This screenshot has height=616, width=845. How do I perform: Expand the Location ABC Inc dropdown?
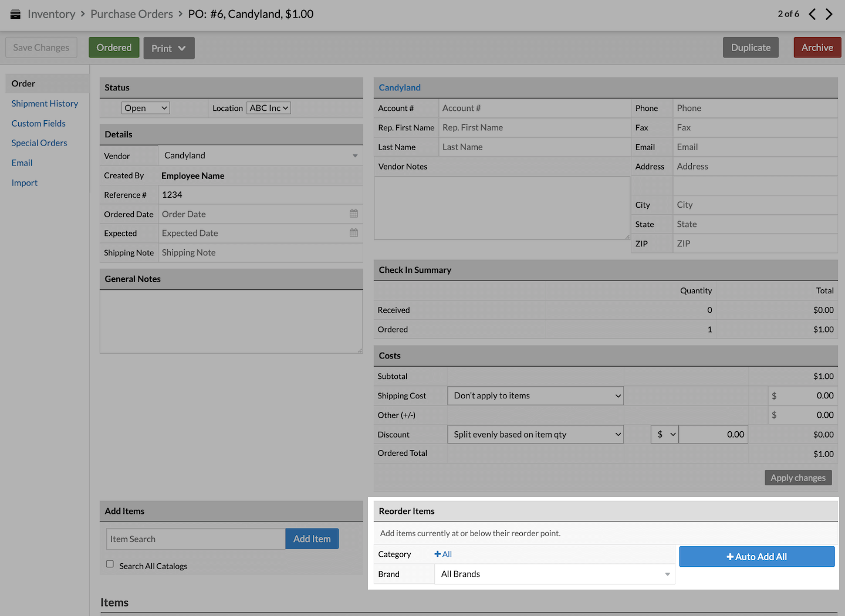(x=269, y=108)
